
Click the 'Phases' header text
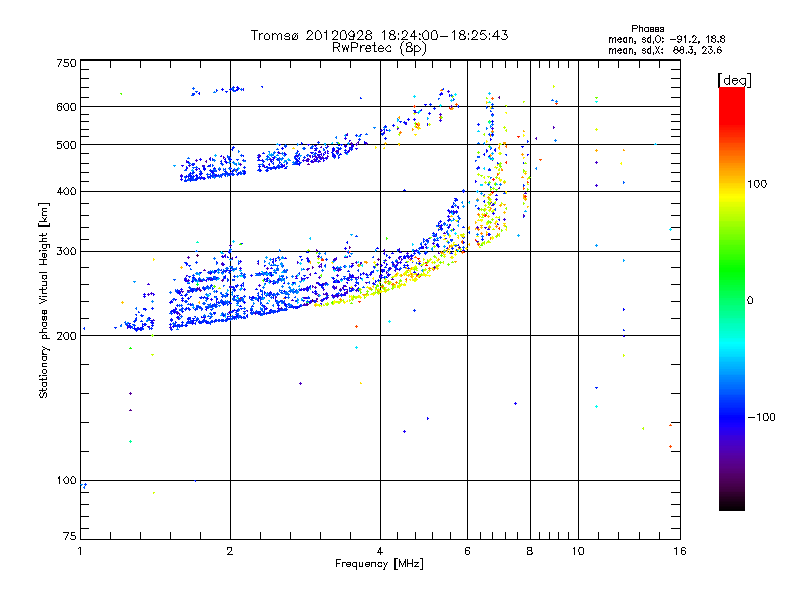647,29
